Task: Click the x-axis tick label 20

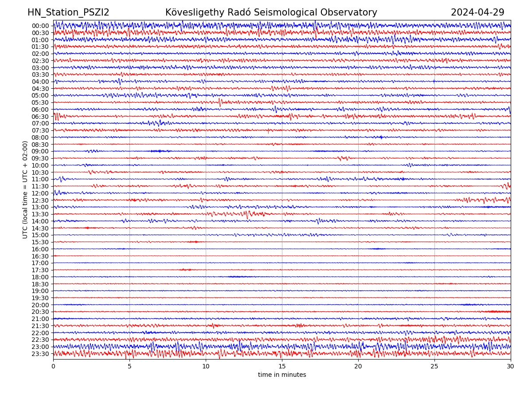Action: 358,367
